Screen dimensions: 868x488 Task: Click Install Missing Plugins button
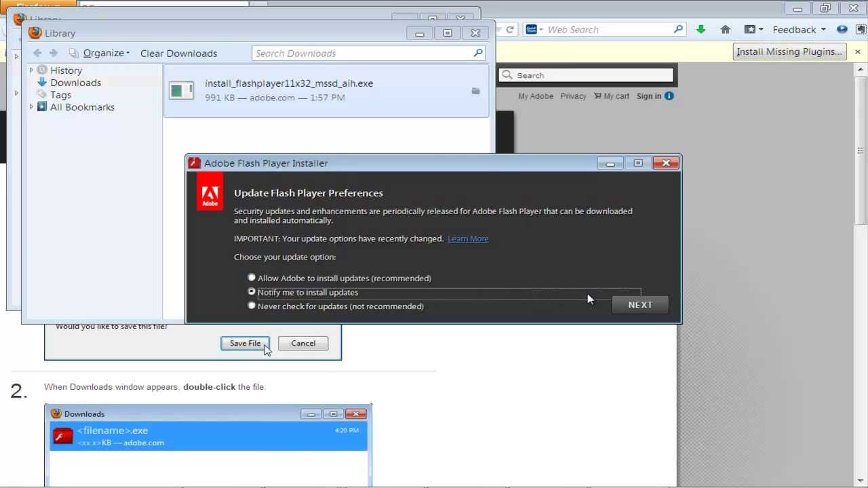789,52
